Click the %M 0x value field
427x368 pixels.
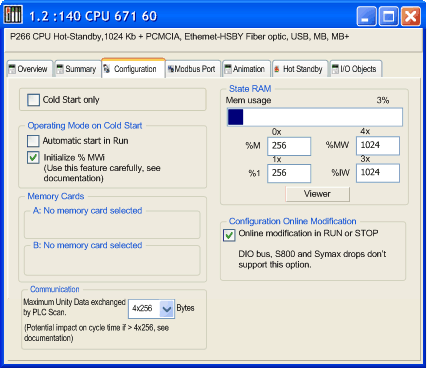click(x=289, y=146)
